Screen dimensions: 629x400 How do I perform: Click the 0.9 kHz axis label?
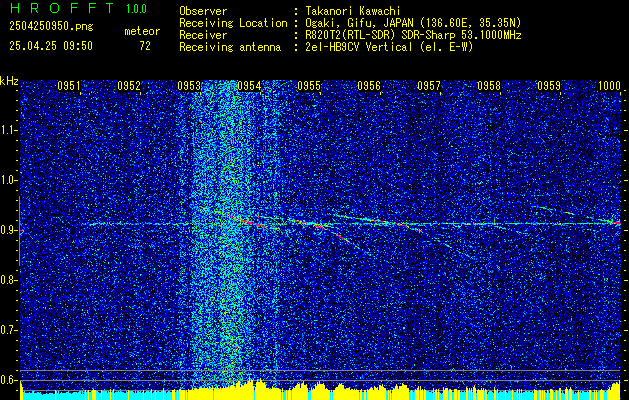pos(8,230)
